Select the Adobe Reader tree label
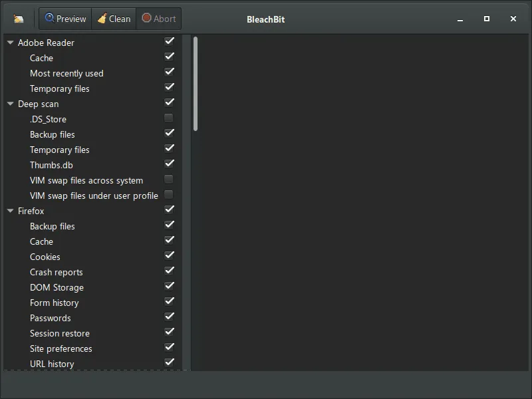Image resolution: width=532 pixels, height=399 pixels. pyautogui.click(x=46, y=43)
